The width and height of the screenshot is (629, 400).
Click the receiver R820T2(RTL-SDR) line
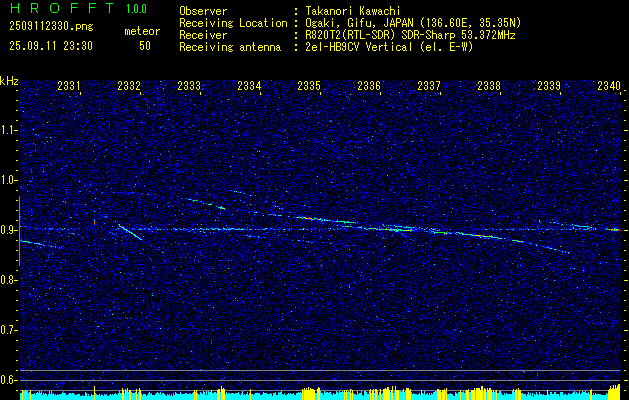click(x=410, y=35)
